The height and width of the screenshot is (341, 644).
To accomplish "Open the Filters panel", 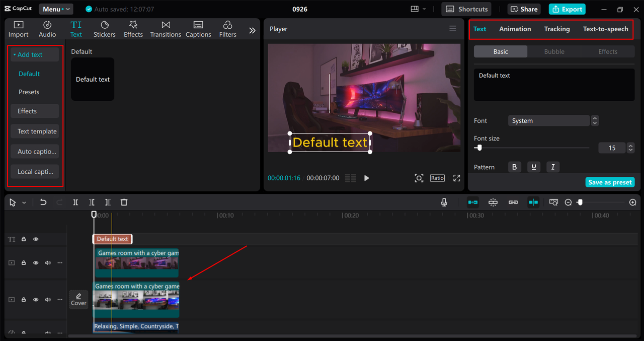I will 227,29.
